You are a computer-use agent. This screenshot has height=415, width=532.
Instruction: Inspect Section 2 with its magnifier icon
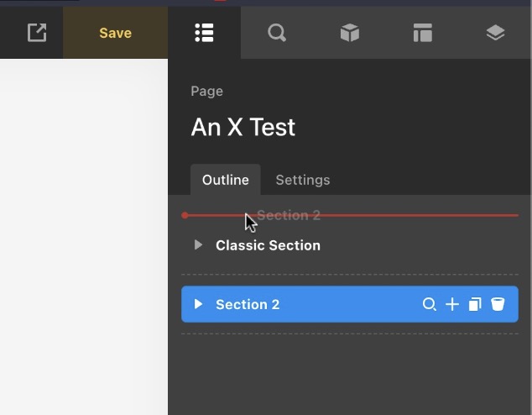tap(430, 304)
